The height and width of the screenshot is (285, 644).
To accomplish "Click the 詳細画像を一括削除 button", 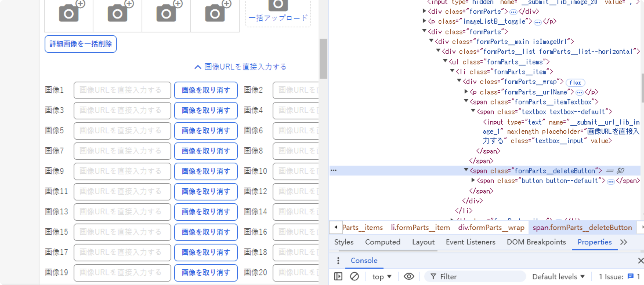I will [x=81, y=44].
